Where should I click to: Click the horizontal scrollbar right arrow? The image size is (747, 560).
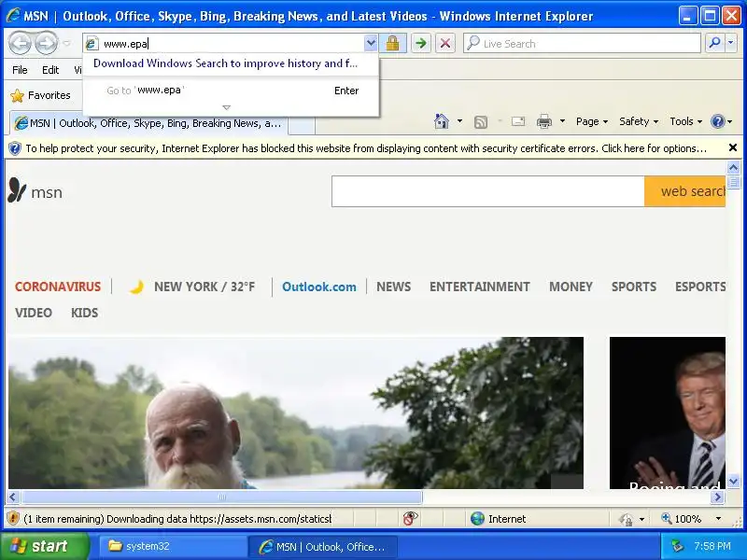(717, 497)
